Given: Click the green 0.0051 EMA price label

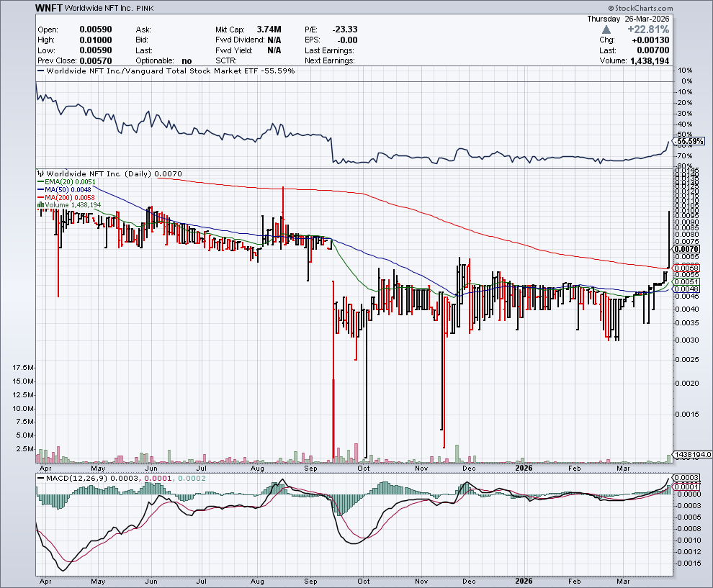Looking at the screenshot, I should point(686,281).
